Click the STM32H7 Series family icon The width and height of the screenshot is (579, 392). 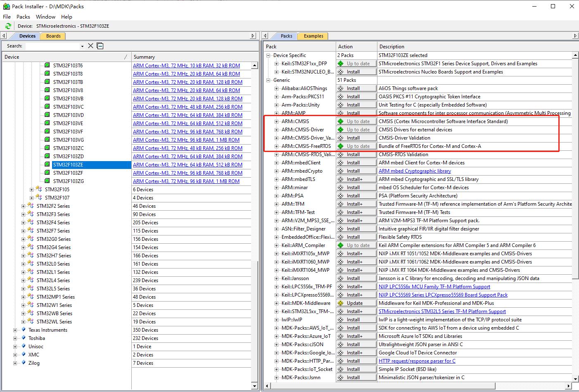(31, 255)
